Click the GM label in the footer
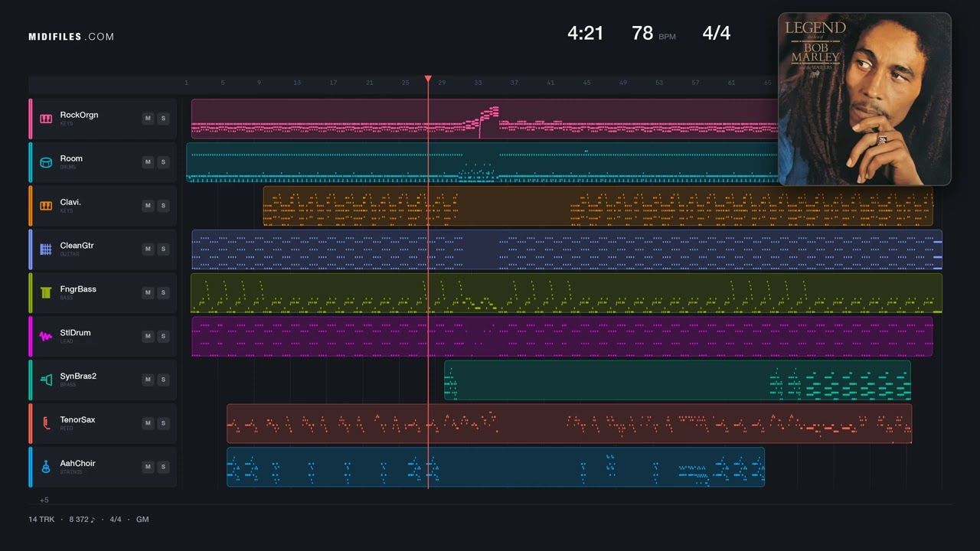Screen dimensions: 980x551 (x=142, y=520)
